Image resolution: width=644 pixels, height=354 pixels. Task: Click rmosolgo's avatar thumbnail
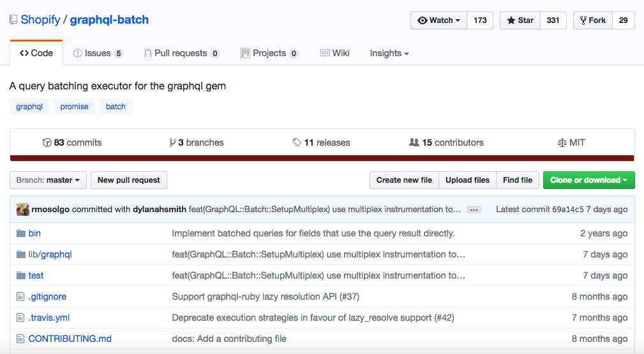coord(23,210)
